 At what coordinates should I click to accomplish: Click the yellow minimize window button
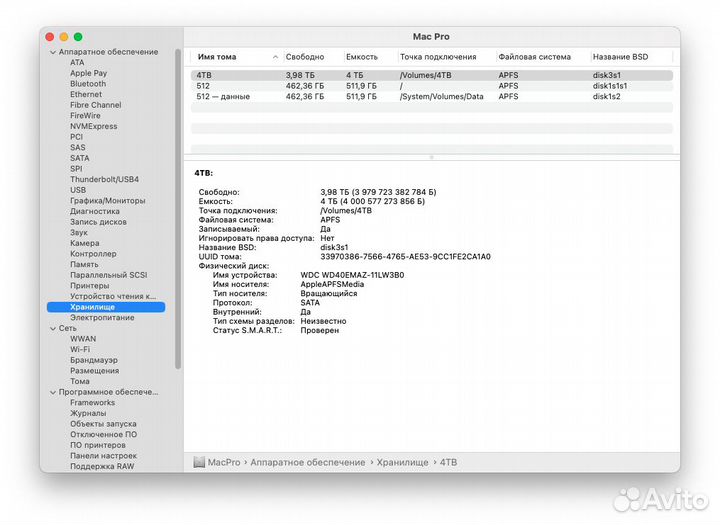pos(64,37)
